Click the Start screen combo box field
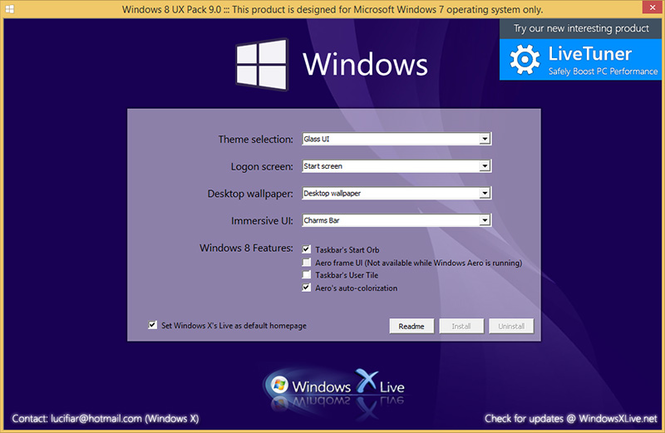Image resolution: width=665 pixels, height=433 pixels. [x=397, y=166]
